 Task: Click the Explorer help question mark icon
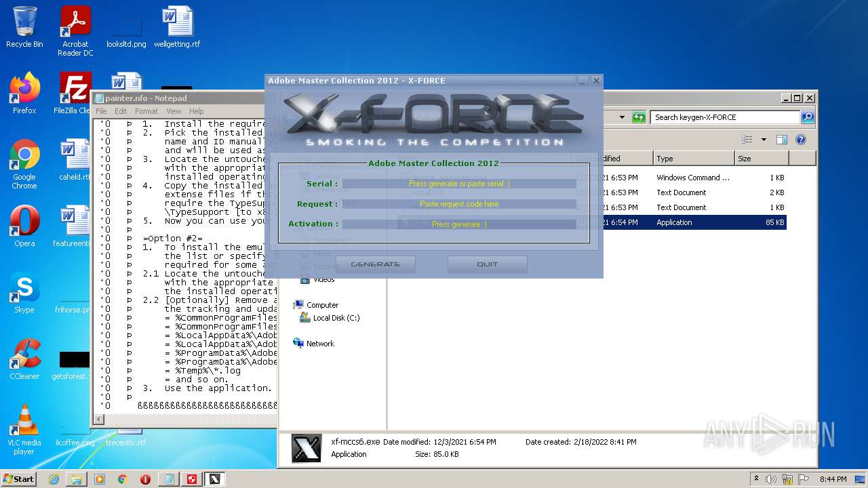801,140
